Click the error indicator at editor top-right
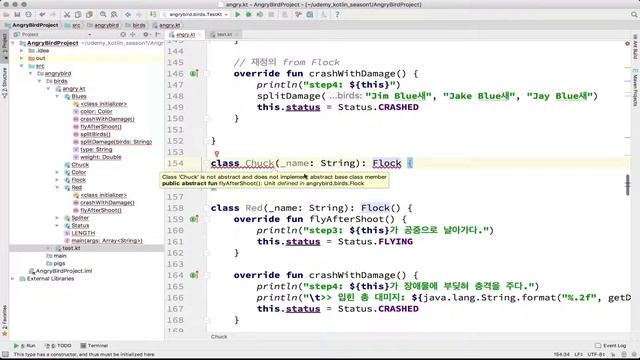This screenshot has width=640, height=360. point(627,43)
